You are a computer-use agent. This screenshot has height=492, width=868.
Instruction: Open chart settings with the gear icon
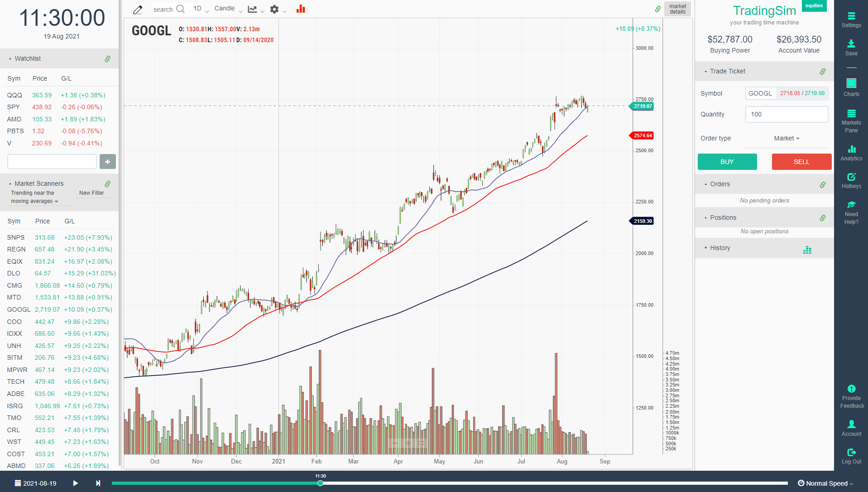[x=274, y=9]
